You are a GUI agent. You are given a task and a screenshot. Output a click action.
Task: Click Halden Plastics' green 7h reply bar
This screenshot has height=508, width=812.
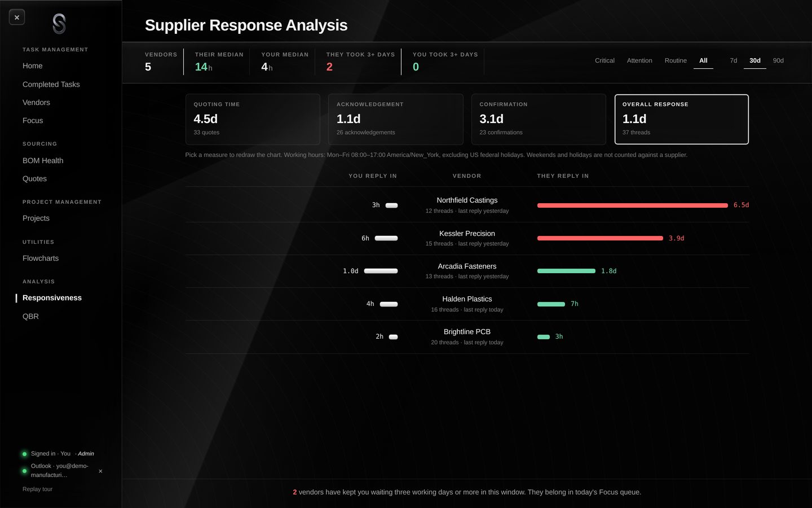(551, 304)
